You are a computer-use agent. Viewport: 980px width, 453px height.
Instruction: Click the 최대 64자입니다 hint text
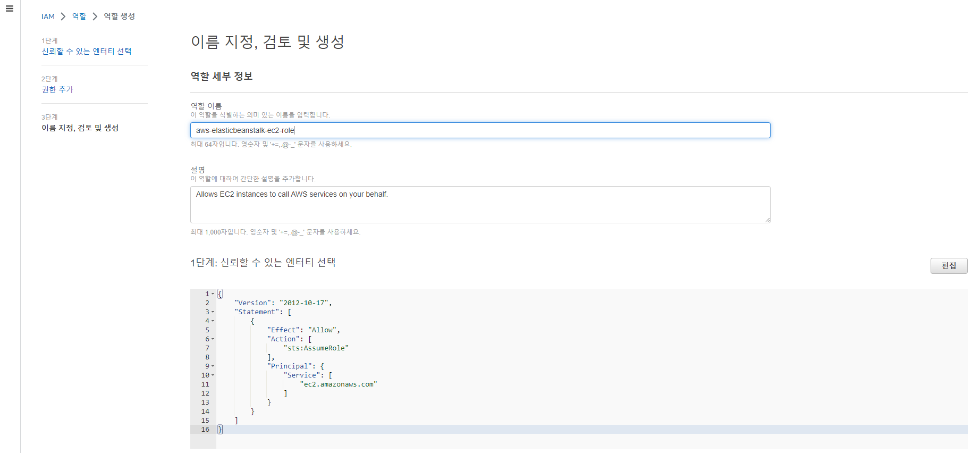pos(271,144)
